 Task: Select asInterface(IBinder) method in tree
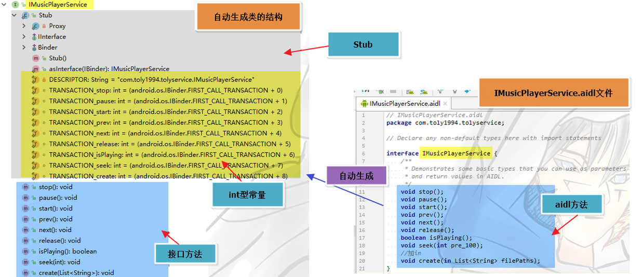pyautogui.click(x=109, y=68)
